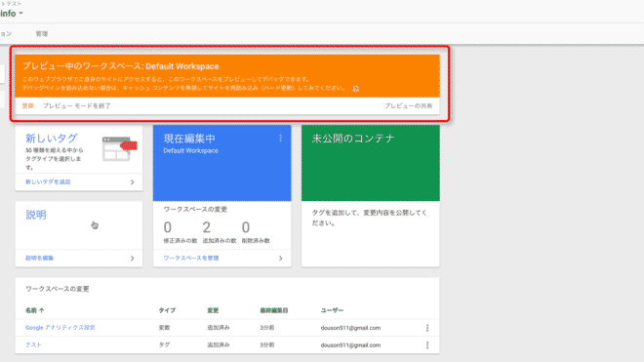
Task: Click 更新 to refresh preview
Action: tap(28, 106)
